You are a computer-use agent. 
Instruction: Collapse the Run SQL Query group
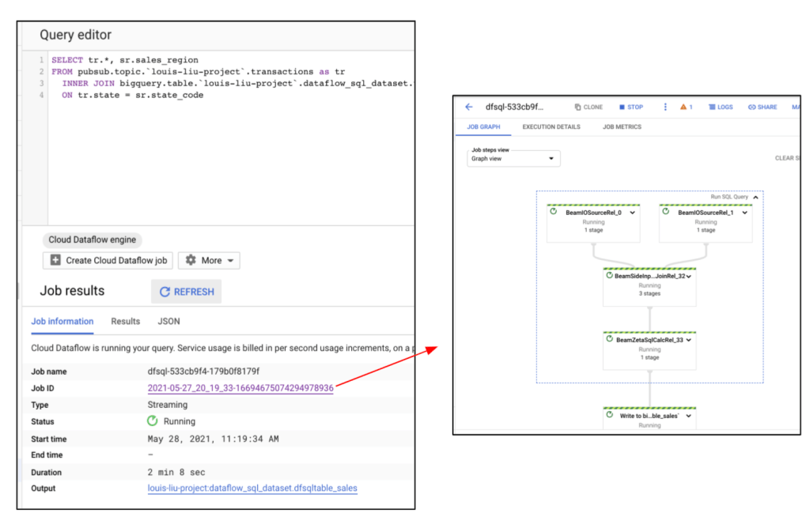point(755,197)
